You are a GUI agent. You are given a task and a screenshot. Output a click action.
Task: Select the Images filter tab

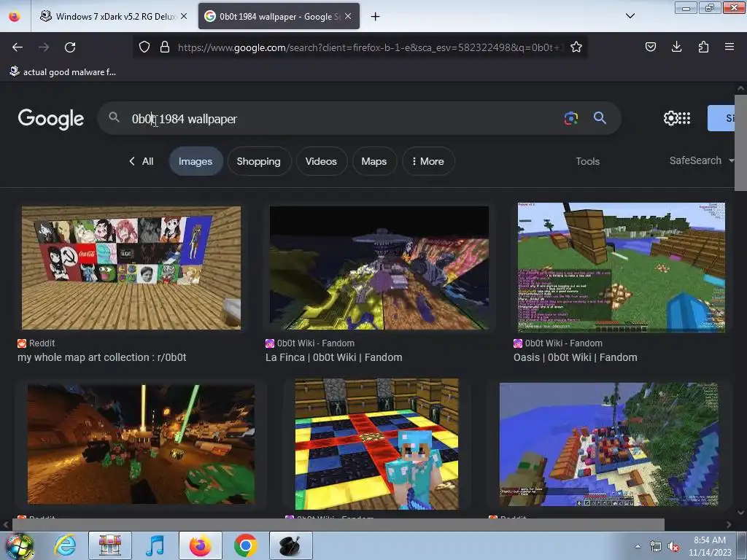pos(196,161)
